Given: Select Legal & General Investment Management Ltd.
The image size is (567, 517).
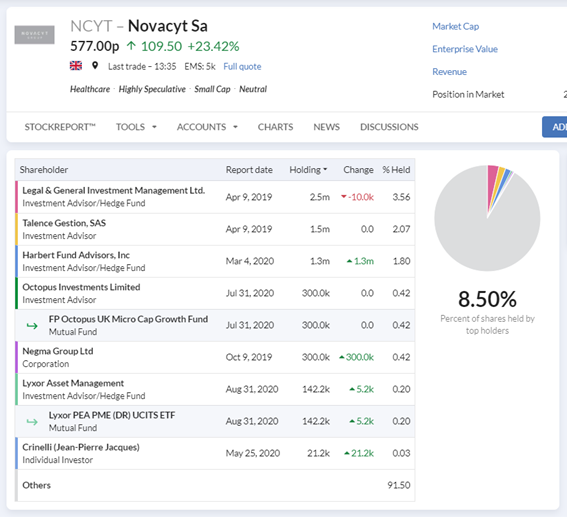Looking at the screenshot, I should coord(114,191).
